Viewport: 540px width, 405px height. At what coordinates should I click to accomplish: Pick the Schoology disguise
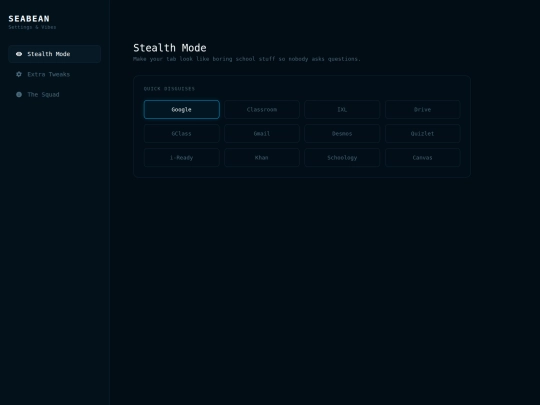(342, 158)
